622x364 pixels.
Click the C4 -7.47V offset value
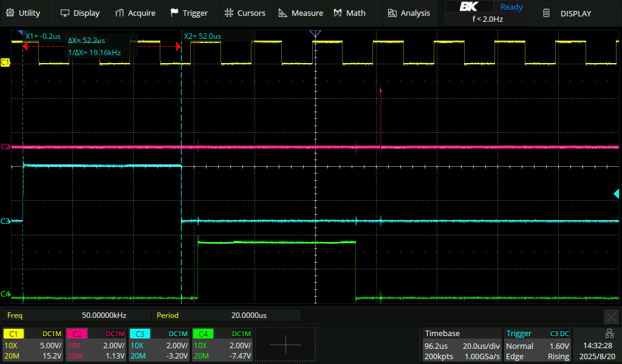pyautogui.click(x=239, y=356)
